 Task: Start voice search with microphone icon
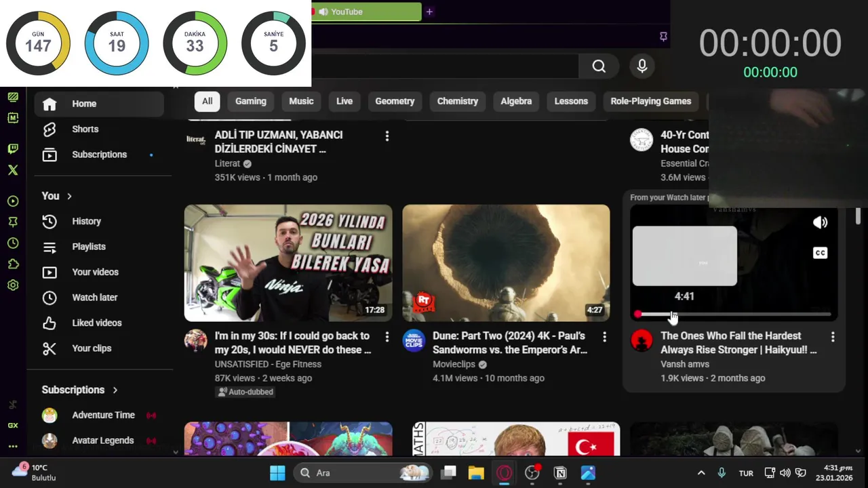tap(642, 66)
